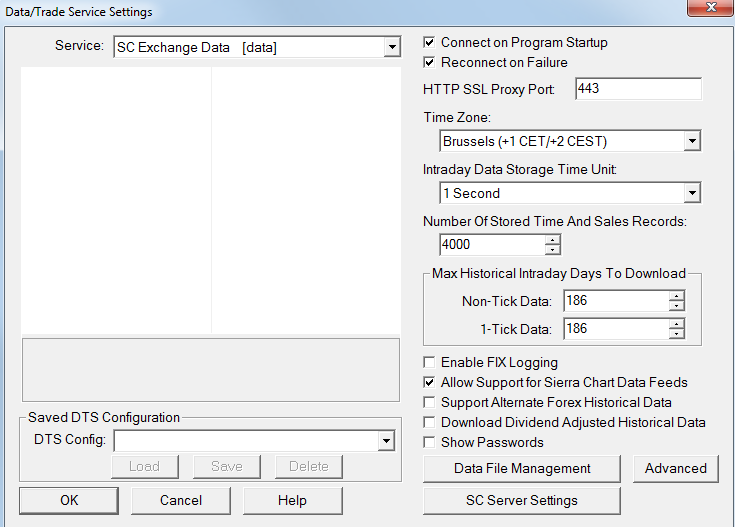This screenshot has width=735, height=527.
Task: Increase 1-Tick Data days with up arrow
Action: [677, 323]
